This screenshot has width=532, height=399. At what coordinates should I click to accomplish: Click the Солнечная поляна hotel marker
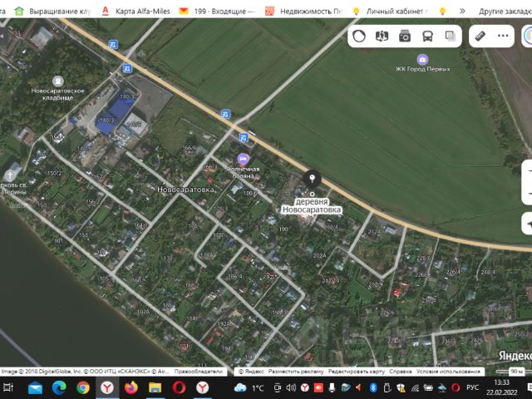coord(243,159)
